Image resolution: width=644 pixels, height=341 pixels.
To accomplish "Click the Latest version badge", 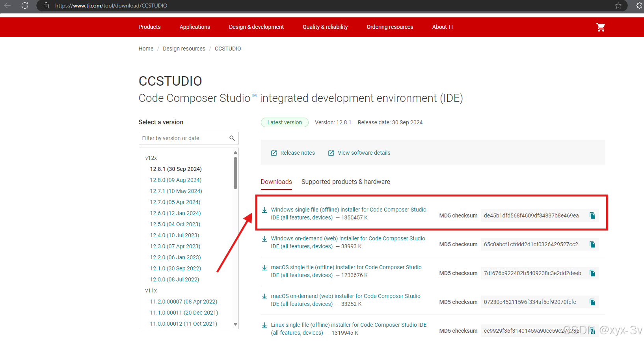I will 285,122.
